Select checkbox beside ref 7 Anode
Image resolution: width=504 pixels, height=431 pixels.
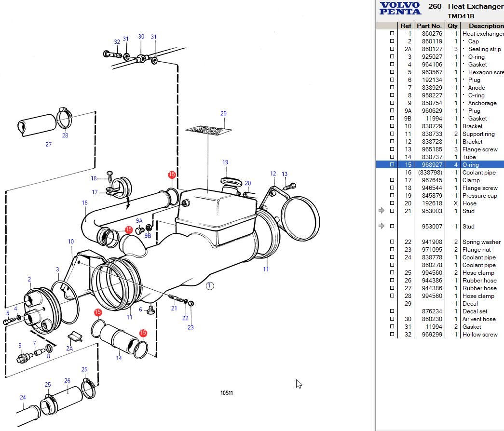click(x=392, y=87)
